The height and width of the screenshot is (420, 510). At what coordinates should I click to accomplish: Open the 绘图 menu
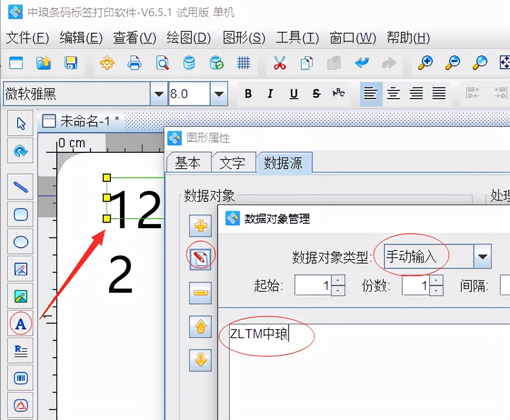point(189,38)
